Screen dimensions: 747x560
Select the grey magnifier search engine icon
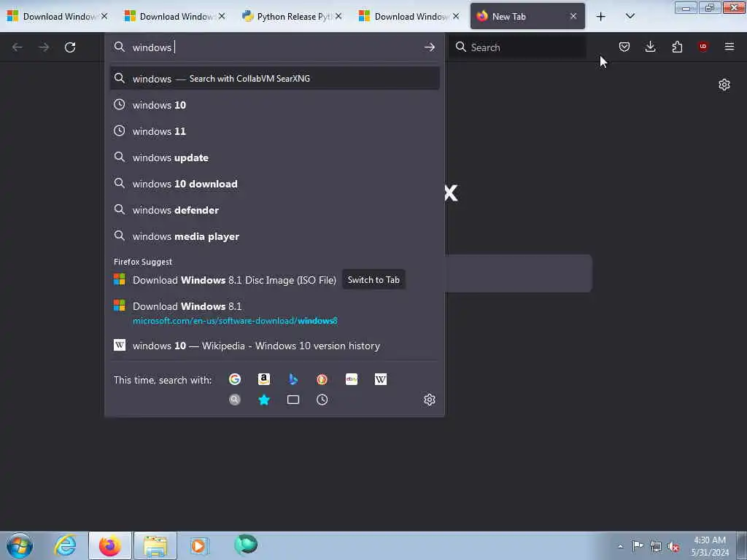coord(234,400)
